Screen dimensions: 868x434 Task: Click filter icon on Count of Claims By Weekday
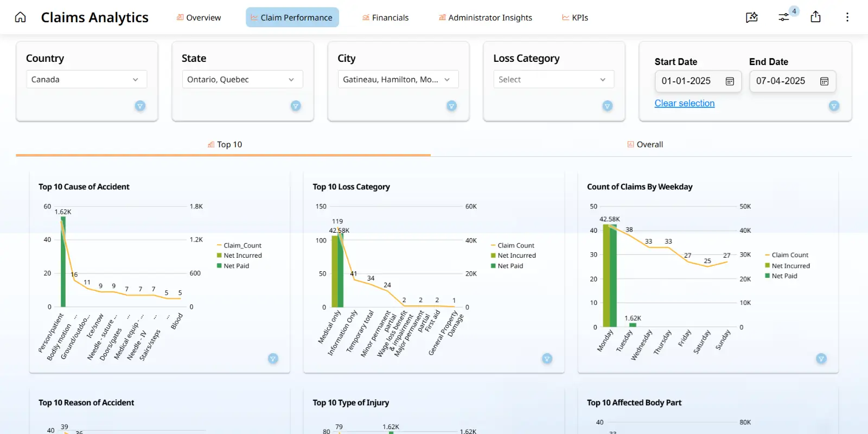(821, 359)
